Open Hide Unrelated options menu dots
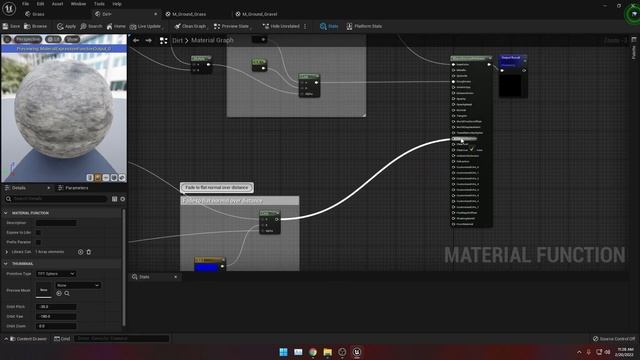640x360 pixels. pos(305,26)
